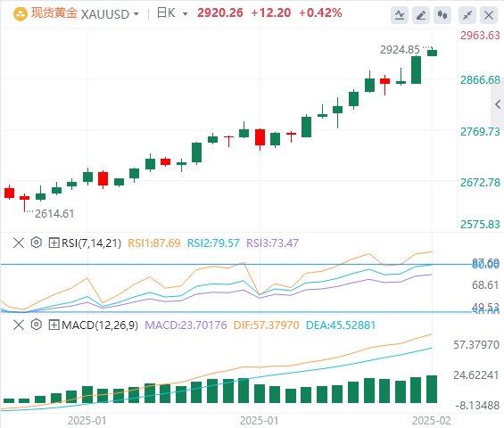
Task: Click price axis value 2866.68
Action: click(480, 80)
